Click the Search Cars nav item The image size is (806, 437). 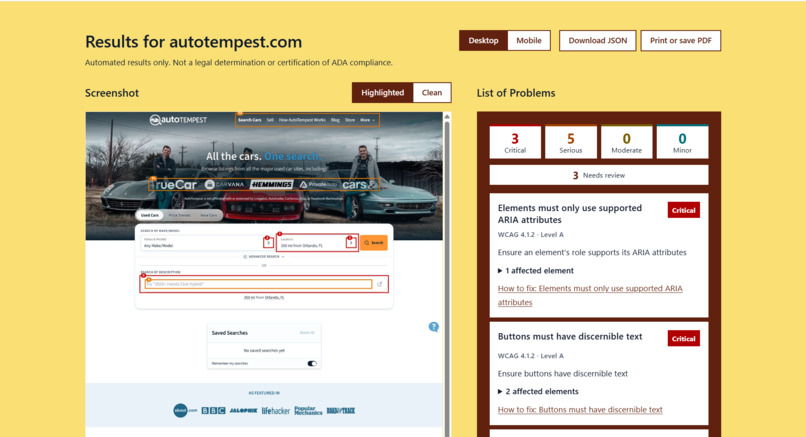[x=249, y=120]
